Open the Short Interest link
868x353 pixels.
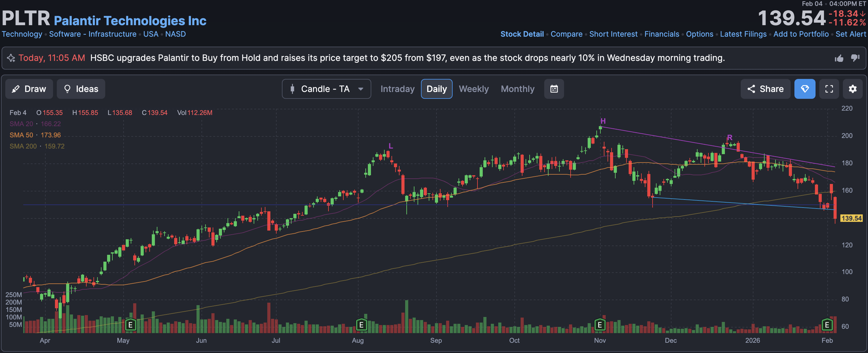coord(613,34)
